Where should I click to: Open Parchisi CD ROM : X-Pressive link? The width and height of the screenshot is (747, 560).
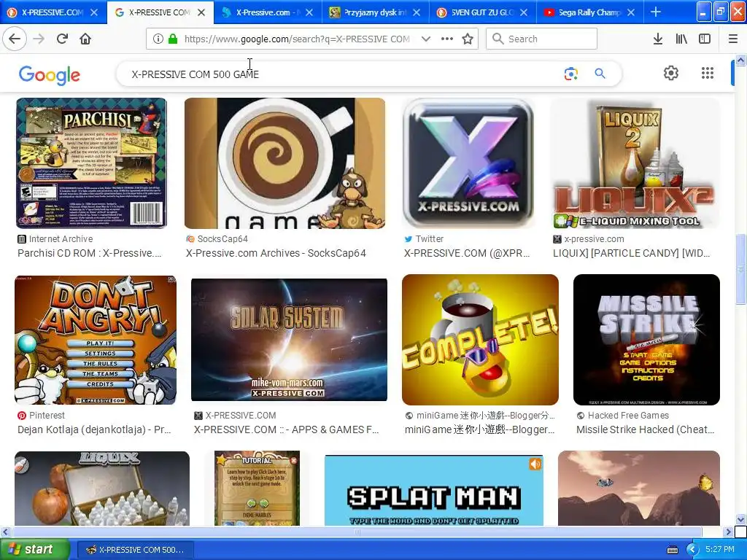click(x=90, y=253)
